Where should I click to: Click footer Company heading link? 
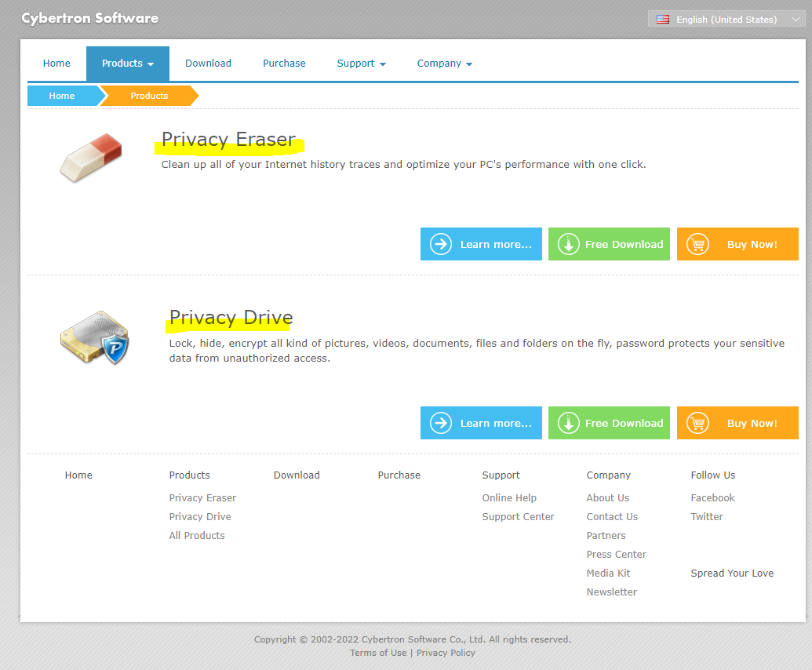click(609, 475)
